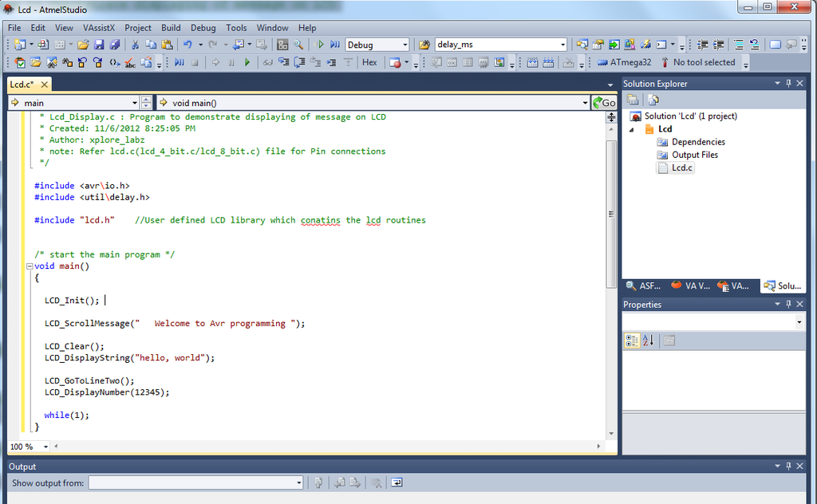The image size is (817, 504).
Task: Click the breakpoint window icon with red dot
Action: 395,62
